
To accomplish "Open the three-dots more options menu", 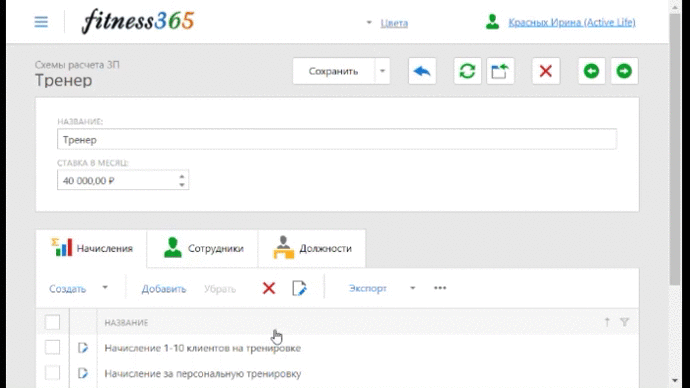I will pyautogui.click(x=440, y=288).
